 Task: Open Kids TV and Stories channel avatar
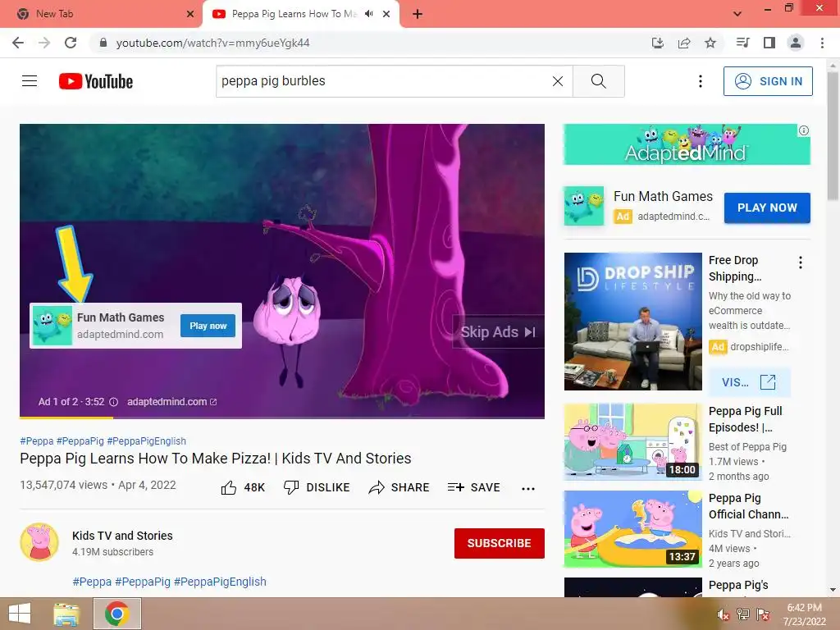[39, 542]
